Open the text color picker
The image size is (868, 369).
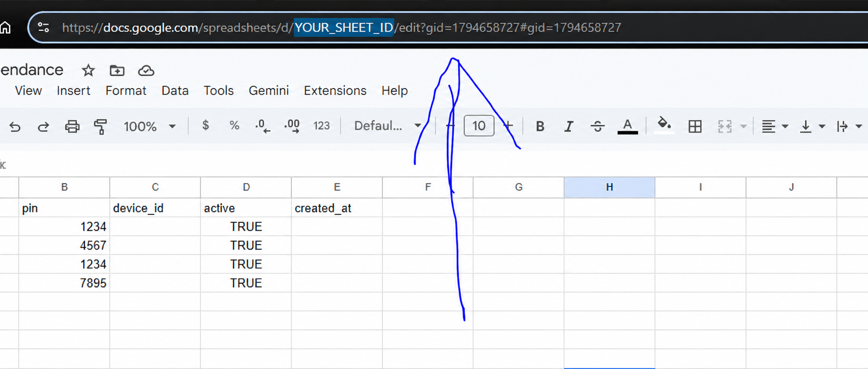coord(627,126)
